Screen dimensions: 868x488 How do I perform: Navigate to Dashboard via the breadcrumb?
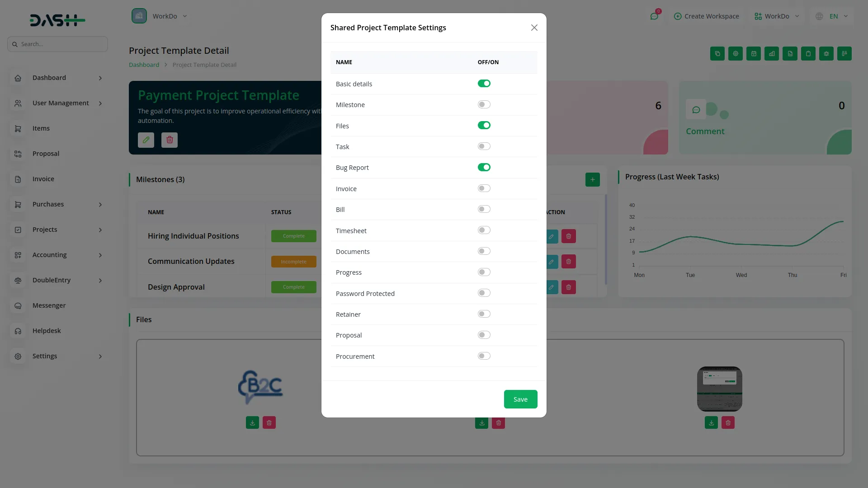click(143, 65)
